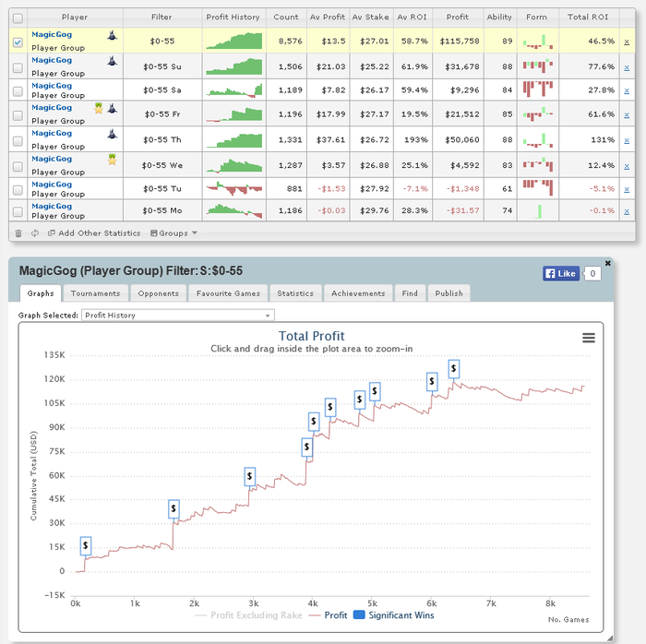This screenshot has width=646, height=644.
Task: Click the $ marker near 60K level
Action: pos(249,476)
